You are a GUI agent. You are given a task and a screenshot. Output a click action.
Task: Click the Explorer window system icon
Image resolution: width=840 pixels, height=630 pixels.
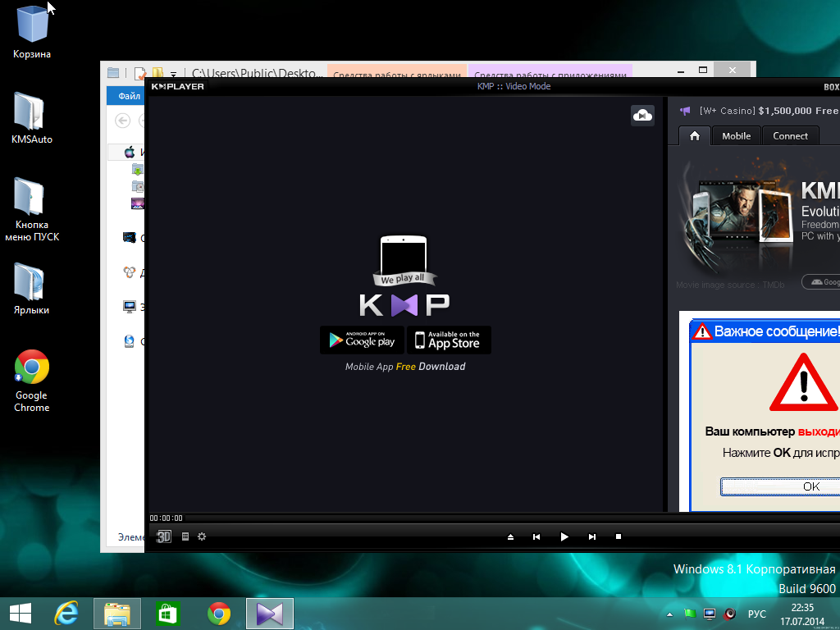tap(113, 73)
